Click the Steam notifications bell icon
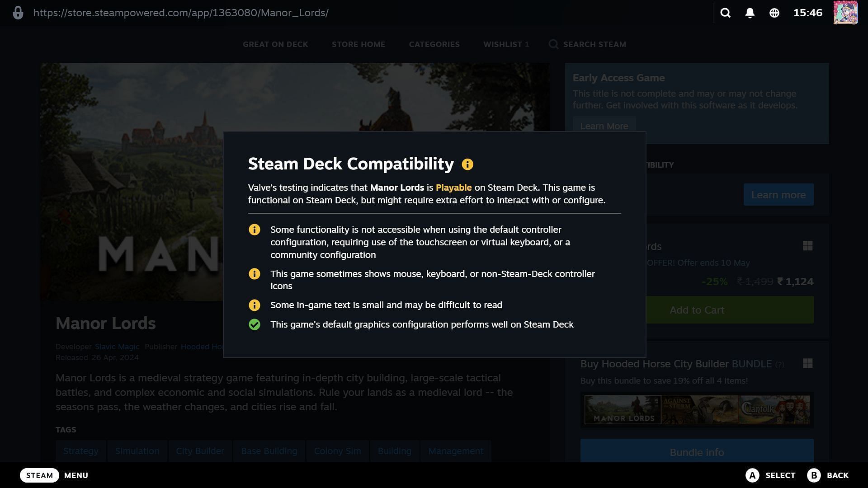The height and width of the screenshot is (488, 868). point(750,13)
